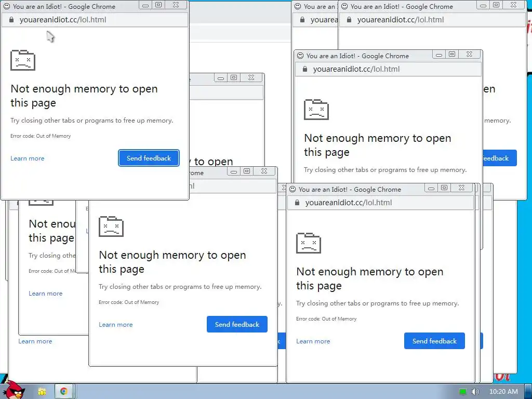Viewport: 532px width, 399px height.
Task: Click the green tray icon in system tray
Action: pyautogui.click(x=462, y=392)
